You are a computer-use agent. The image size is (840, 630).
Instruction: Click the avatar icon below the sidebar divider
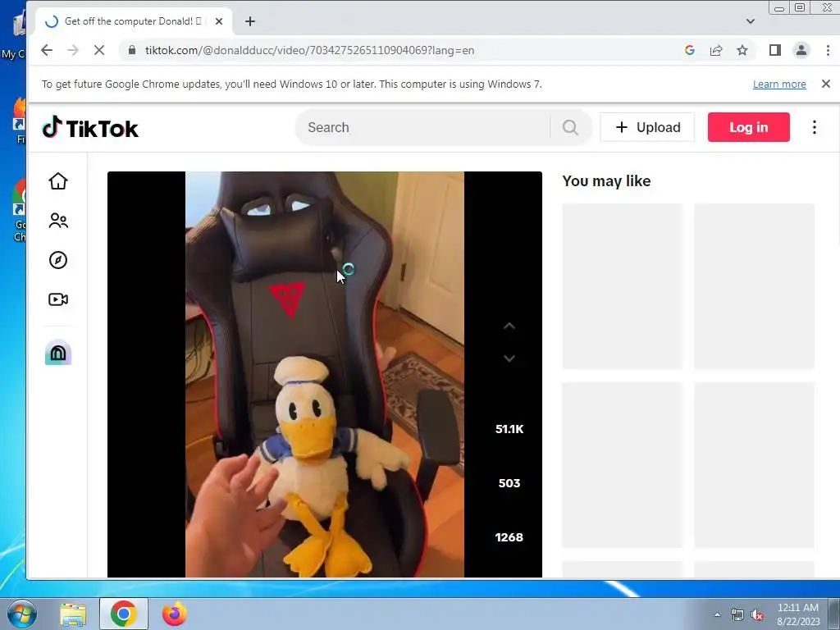click(x=58, y=353)
